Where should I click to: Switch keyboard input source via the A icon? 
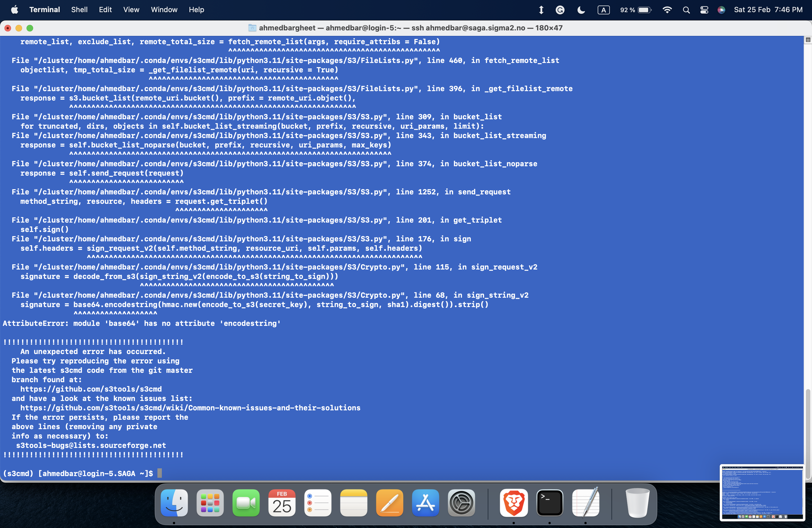click(x=603, y=10)
